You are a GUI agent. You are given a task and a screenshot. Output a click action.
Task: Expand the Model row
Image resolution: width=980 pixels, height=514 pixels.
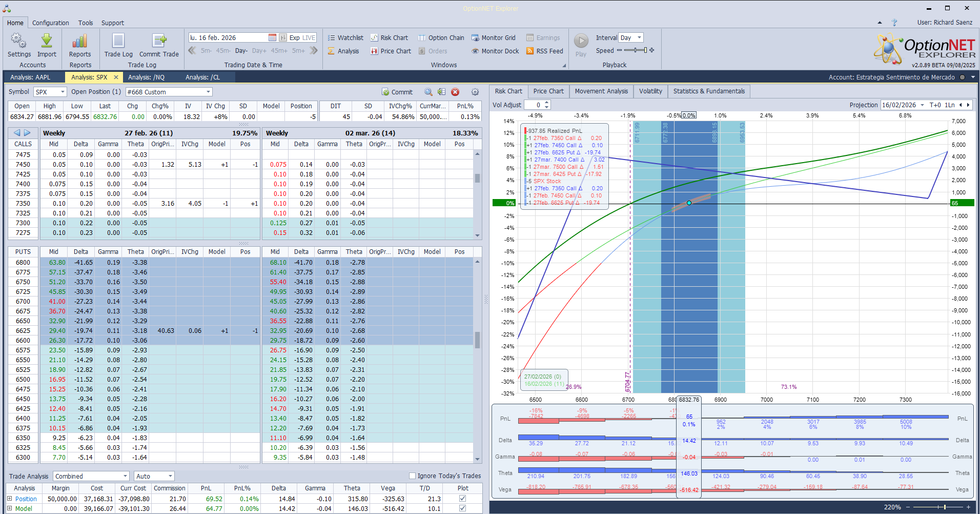point(10,508)
